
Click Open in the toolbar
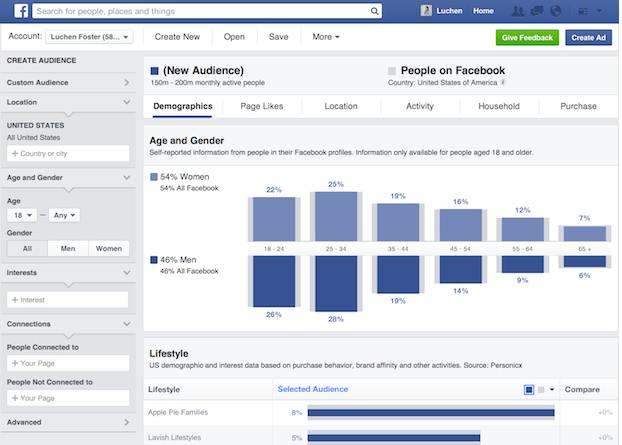[234, 37]
